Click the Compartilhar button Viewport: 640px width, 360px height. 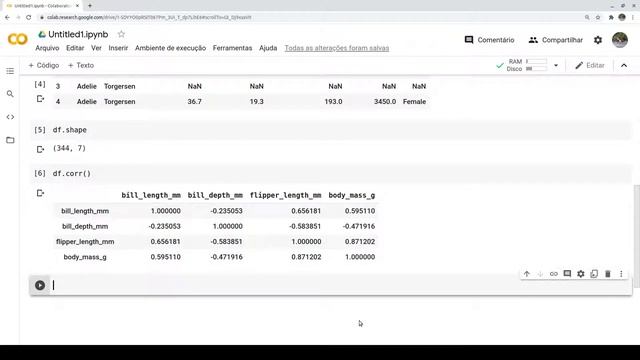coord(556,40)
